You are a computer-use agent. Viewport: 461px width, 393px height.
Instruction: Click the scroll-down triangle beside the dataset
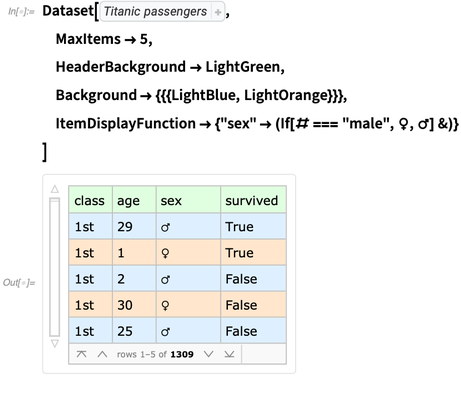(x=55, y=343)
